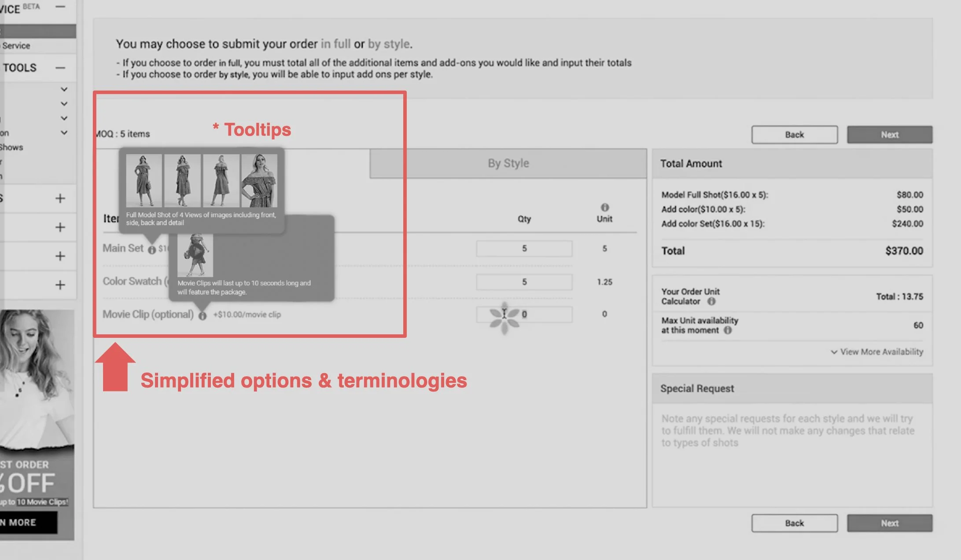Collapse the TOOLS section minus icon

(x=60, y=68)
